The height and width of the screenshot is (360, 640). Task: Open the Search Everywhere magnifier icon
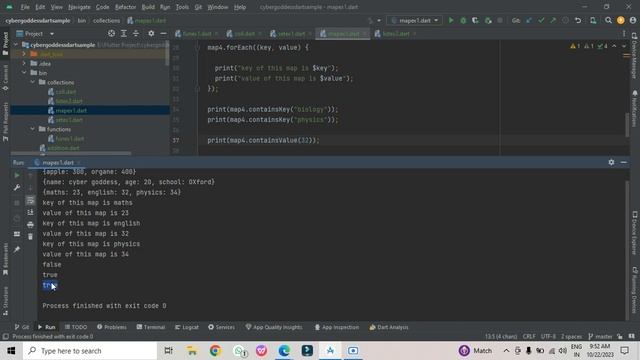point(608,20)
